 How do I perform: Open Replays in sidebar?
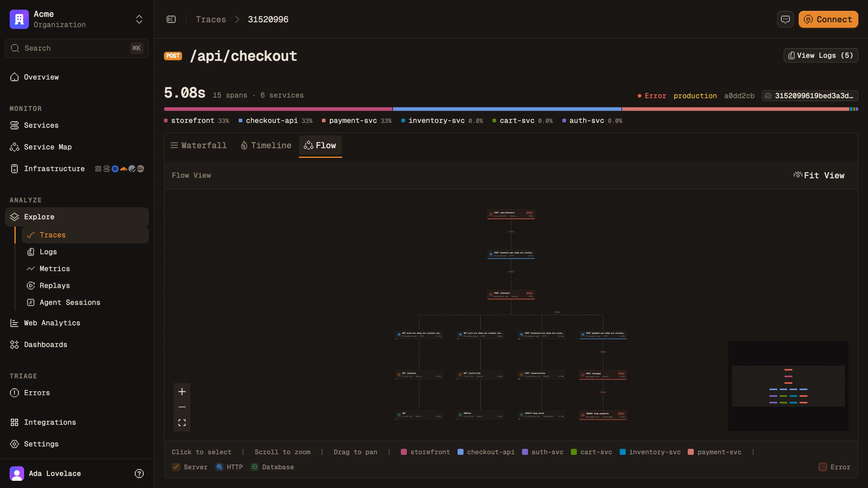(x=85, y=286)
